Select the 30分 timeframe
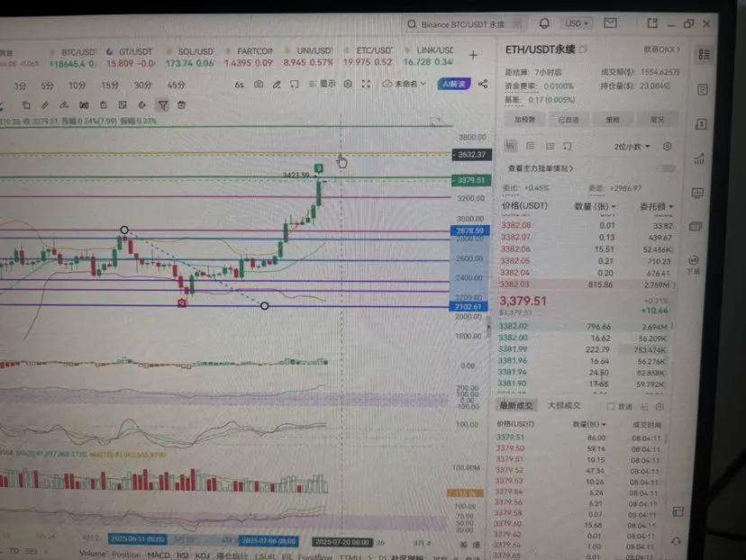Screen dimensions: 746x560 pos(142,86)
